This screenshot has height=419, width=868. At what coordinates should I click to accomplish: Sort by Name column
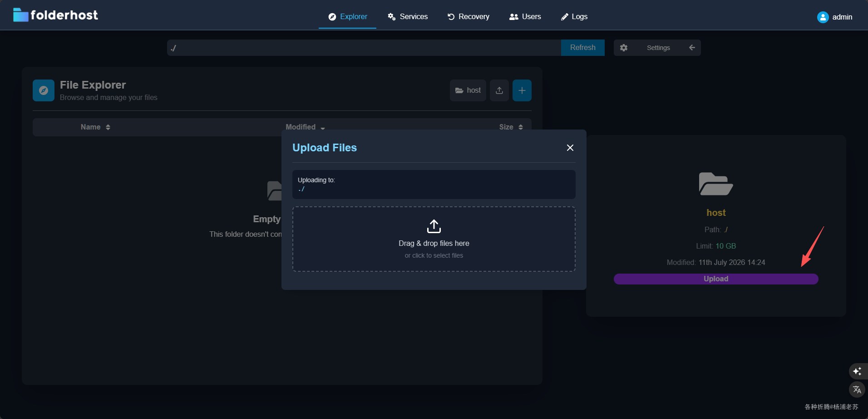point(95,127)
